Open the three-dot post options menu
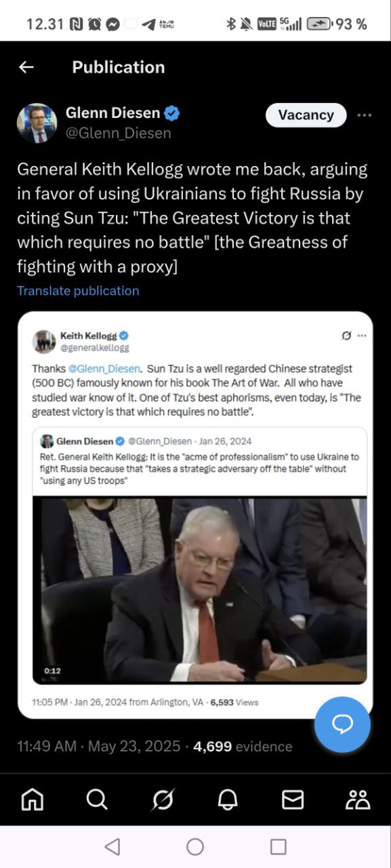391x868 pixels. pyautogui.click(x=365, y=115)
